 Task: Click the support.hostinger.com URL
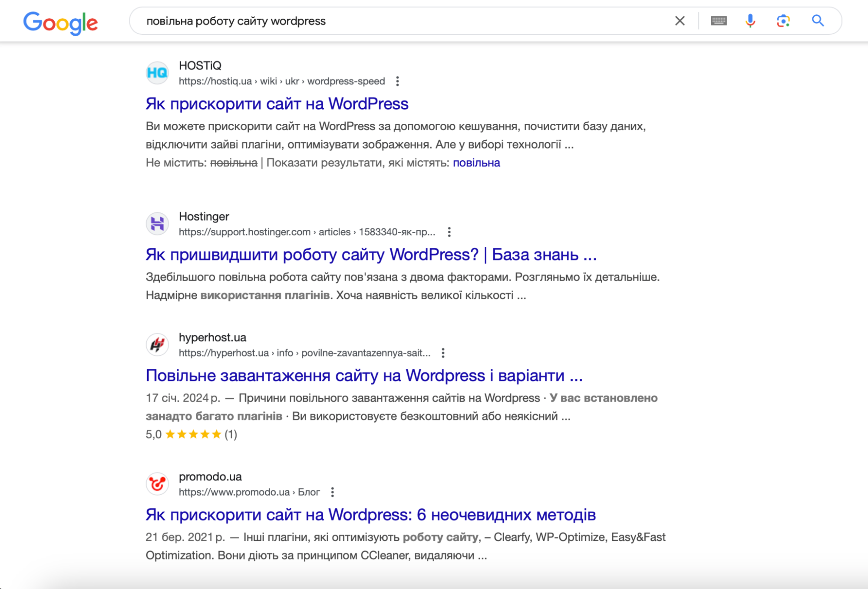point(307,232)
